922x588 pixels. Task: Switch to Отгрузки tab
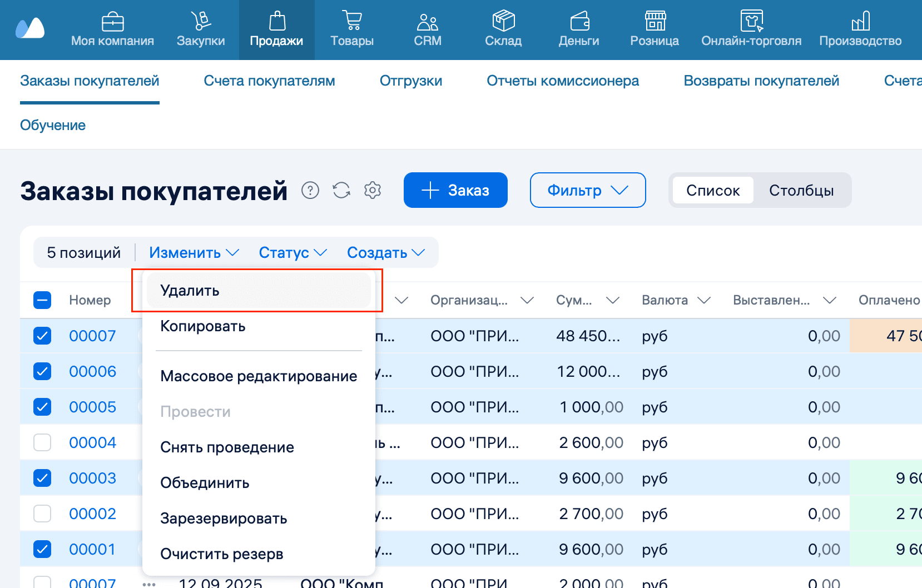tap(411, 81)
